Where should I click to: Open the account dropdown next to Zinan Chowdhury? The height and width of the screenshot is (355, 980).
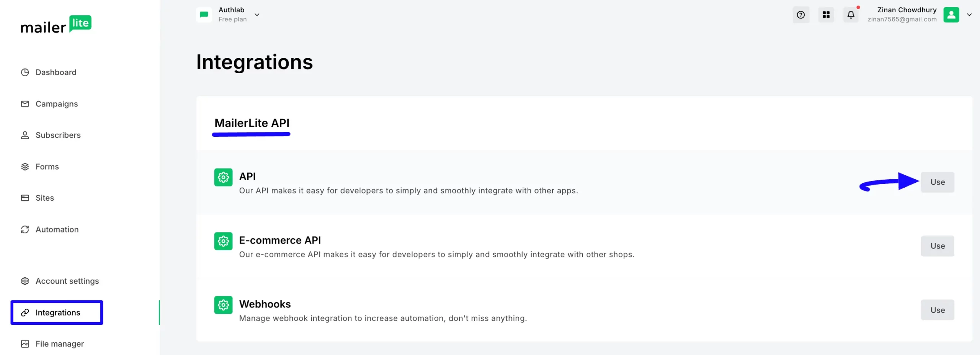point(969,15)
